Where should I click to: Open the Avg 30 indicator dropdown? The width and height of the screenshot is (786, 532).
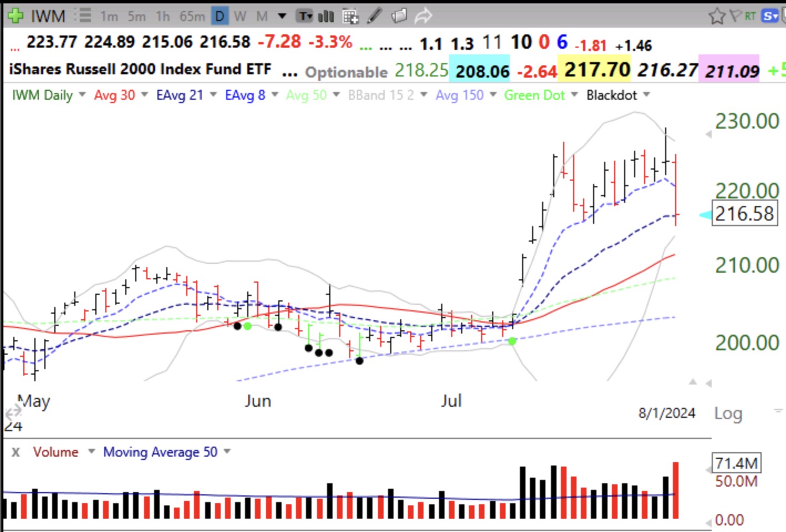145,95
